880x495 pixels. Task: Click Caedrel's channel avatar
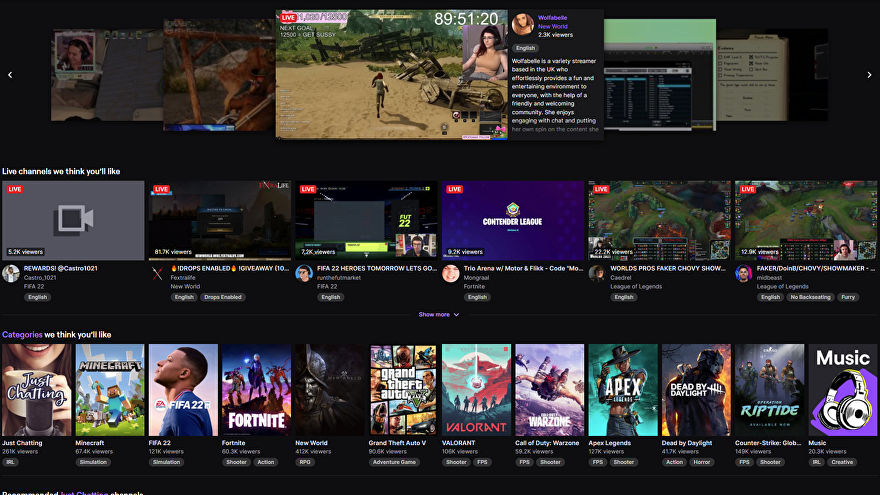coord(598,273)
